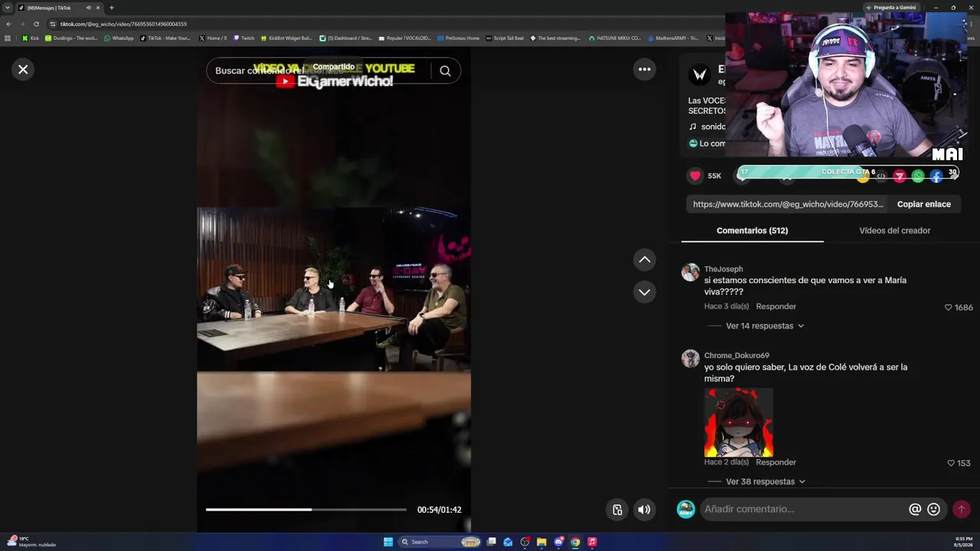The image size is (980, 551).
Task: Click the Copiar enlace button
Action: click(924, 204)
